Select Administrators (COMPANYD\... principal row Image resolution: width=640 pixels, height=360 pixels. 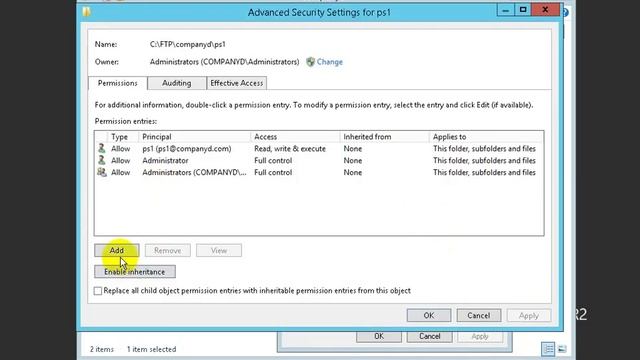319,172
